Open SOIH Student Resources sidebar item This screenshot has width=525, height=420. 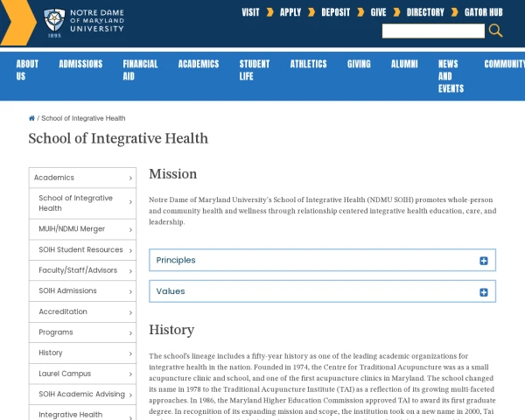pyautogui.click(x=82, y=250)
